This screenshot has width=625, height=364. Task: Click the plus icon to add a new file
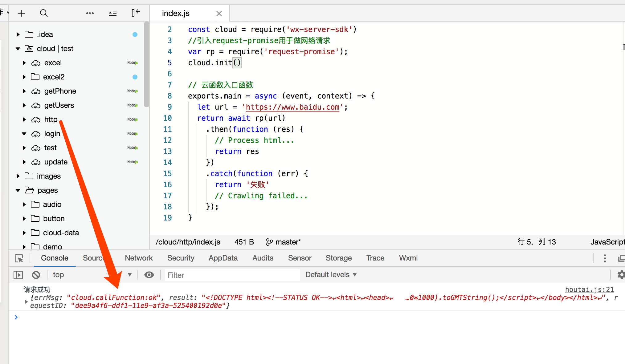(21, 13)
